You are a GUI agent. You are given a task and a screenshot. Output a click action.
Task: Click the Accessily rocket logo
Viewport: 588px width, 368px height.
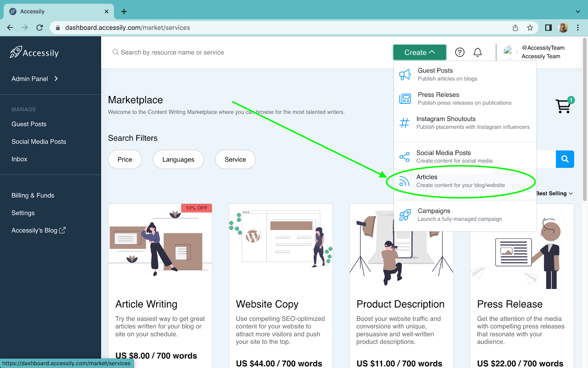[35, 53]
